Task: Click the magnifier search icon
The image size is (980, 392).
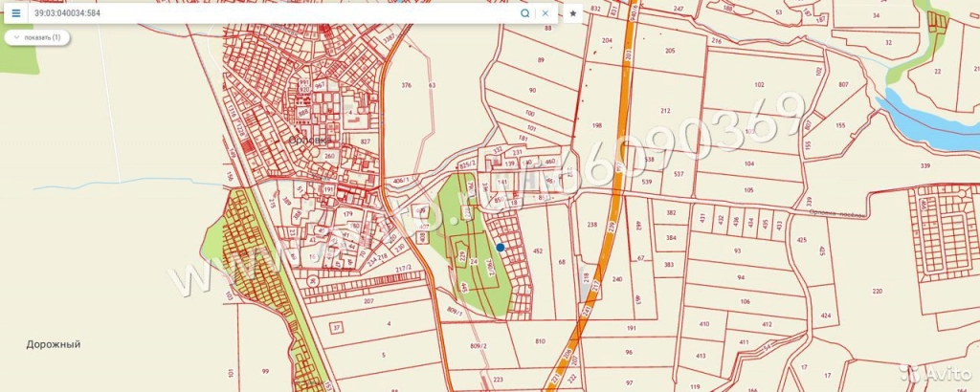Action: pos(525,14)
